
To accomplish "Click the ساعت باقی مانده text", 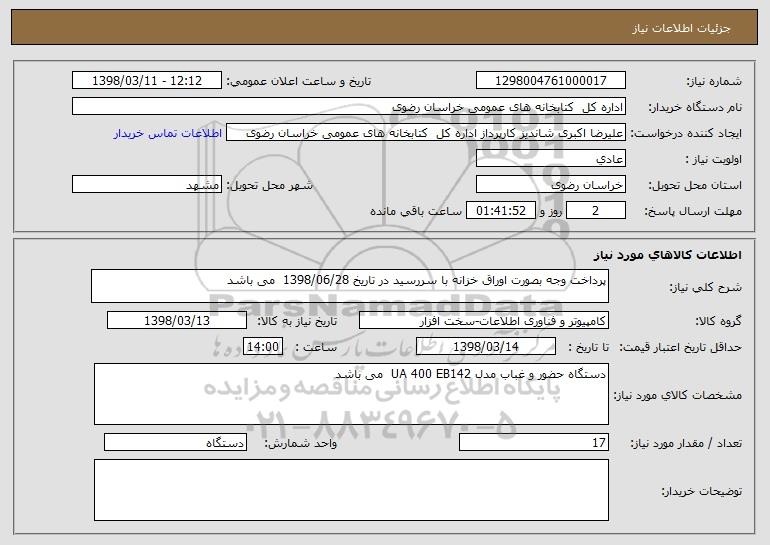I will pyautogui.click(x=415, y=211).
